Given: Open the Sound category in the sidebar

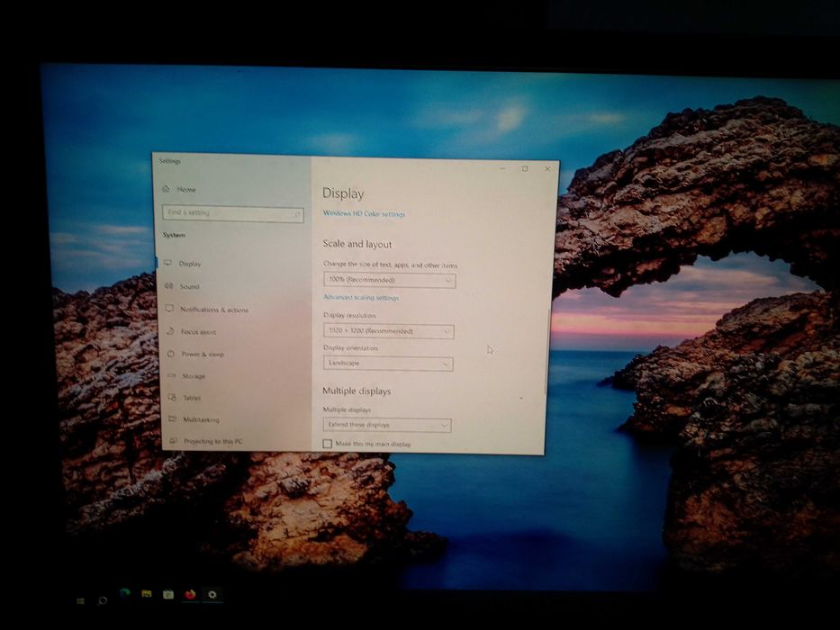Looking at the screenshot, I should pos(232,286).
